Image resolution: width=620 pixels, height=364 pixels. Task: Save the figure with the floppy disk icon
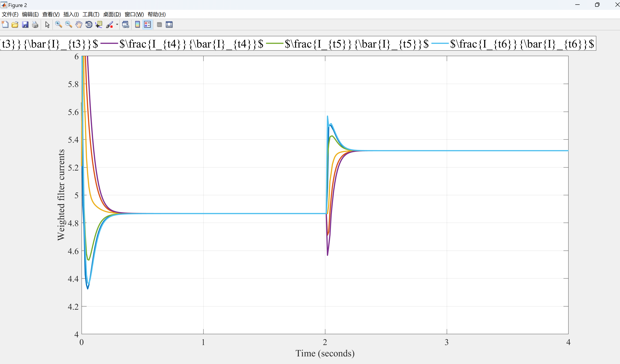pyautogui.click(x=25, y=25)
